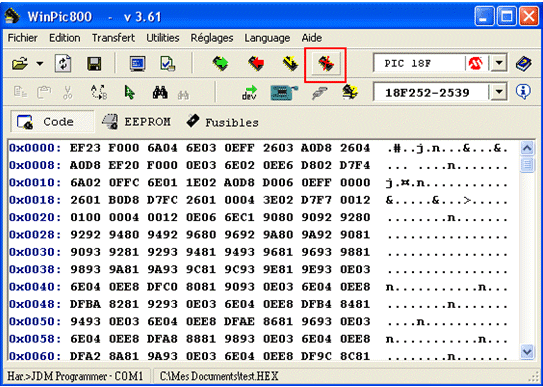543x387 pixels.
Task: Click the yellow chip icon left of device list
Action: click(x=350, y=92)
